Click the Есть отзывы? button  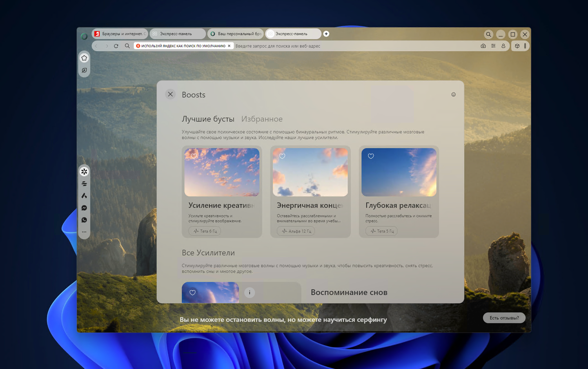[504, 318]
